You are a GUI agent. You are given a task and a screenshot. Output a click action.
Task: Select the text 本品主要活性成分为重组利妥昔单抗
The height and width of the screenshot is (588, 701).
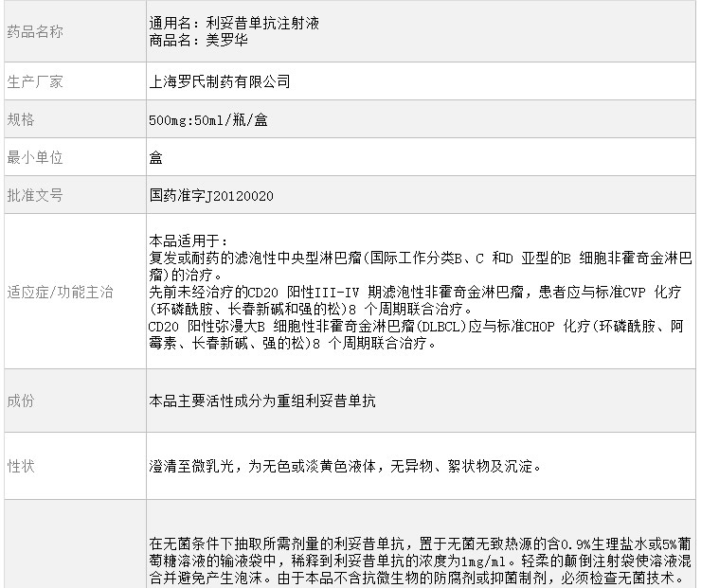262,401
